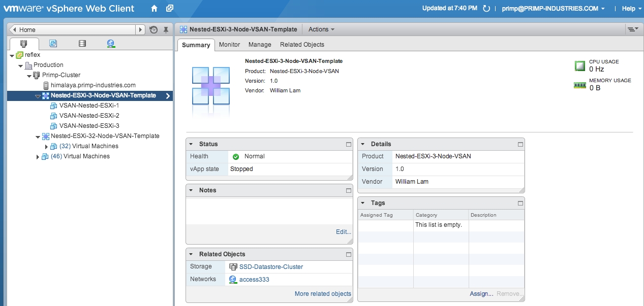Click More related objects link

[323, 294]
